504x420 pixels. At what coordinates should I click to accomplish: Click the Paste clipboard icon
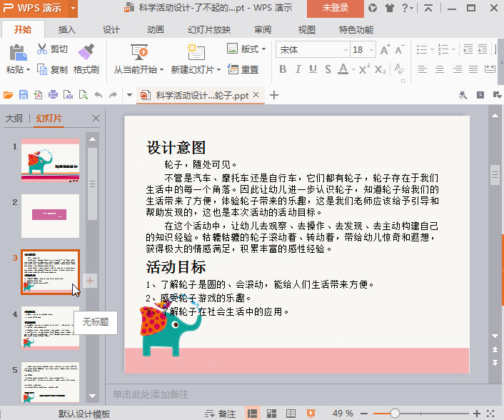tap(18, 53)
